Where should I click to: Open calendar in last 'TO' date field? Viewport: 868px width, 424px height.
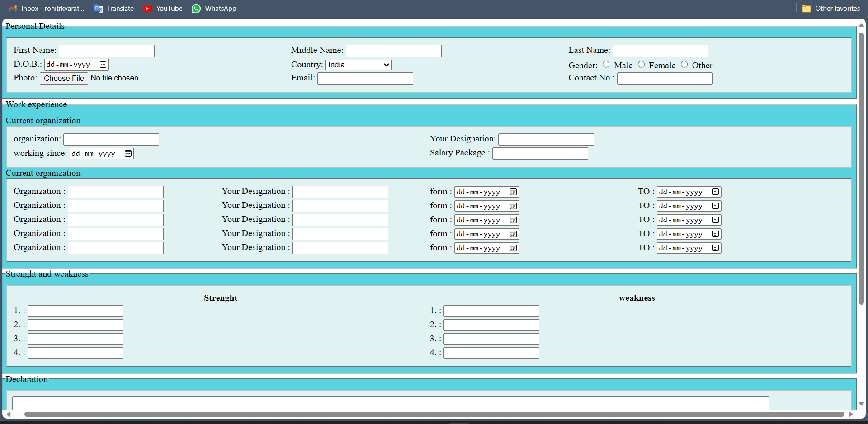(x=716, y=248)
